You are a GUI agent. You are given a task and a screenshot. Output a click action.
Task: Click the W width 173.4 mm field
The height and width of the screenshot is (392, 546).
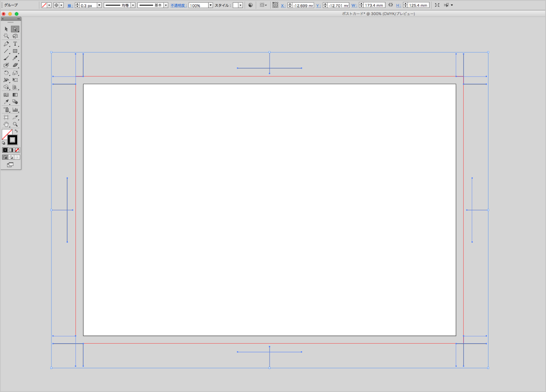coord(374,5)
